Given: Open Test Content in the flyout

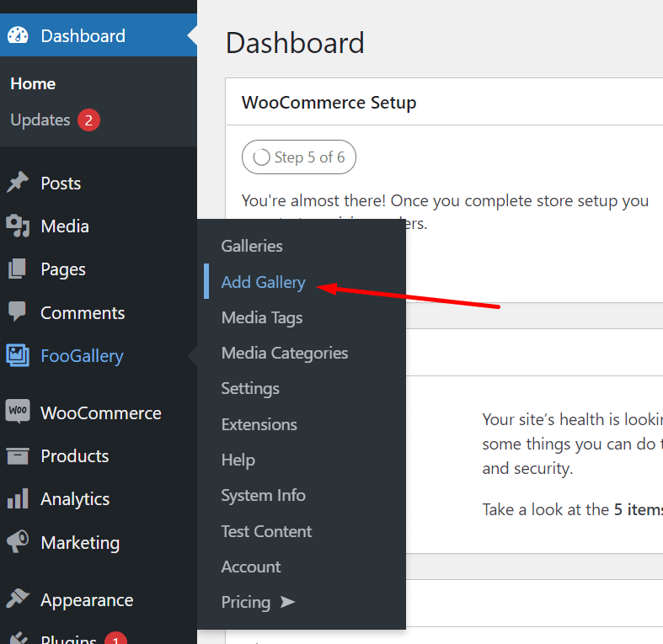Looking at the screenshot, I should pyautogui.click(x=266, y=531).
